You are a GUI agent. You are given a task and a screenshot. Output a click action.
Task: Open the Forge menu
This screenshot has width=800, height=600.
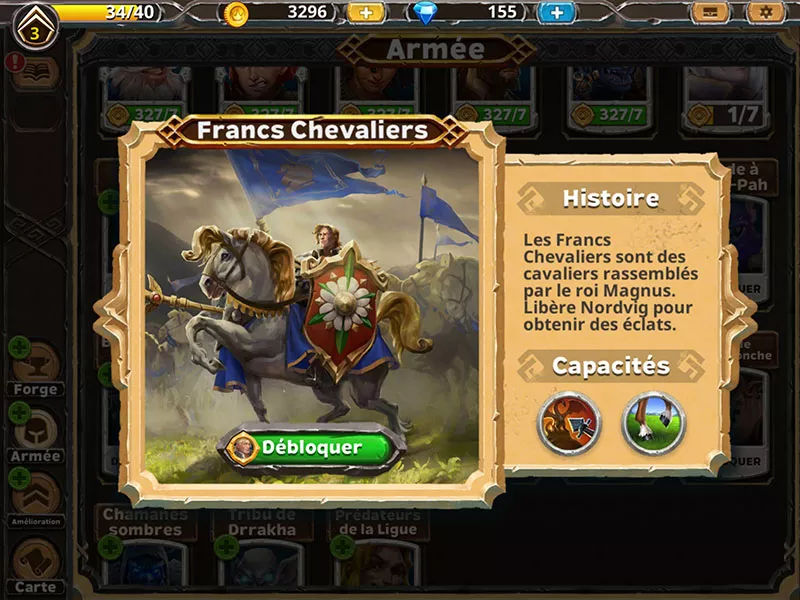(x=35, y=369)
